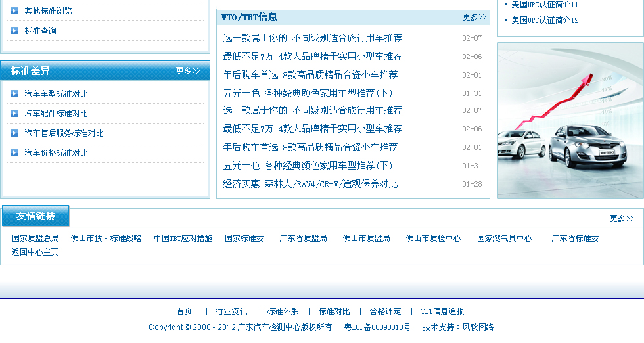Click the silver cars banner image
Screen dimensions: 644x343
570,121
